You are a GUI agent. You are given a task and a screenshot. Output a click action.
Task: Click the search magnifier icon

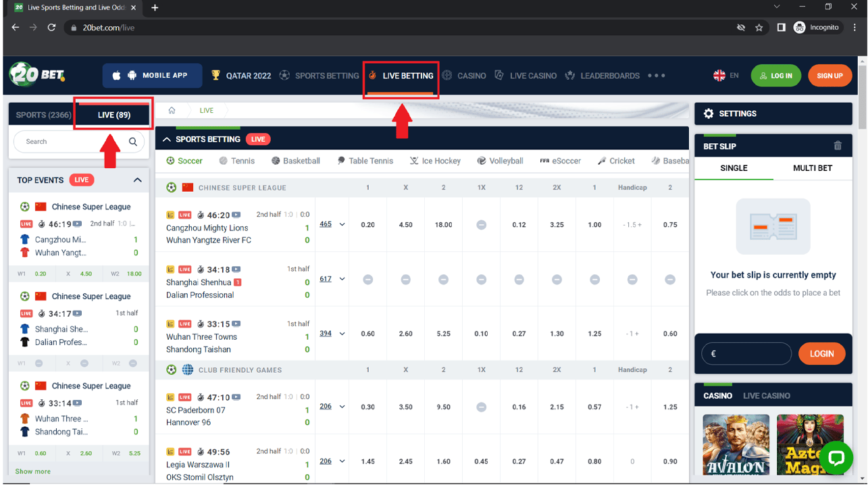[x=133, y=142]
